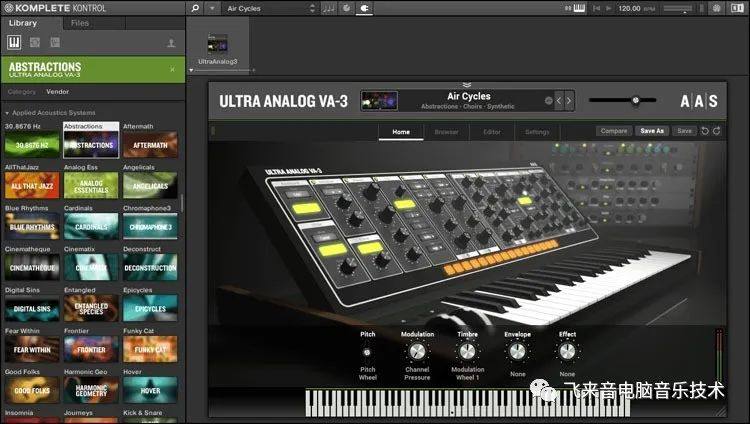Select the Cardinals pack thumbnail
This screenshot has width=750, height=424.
(91, 226)
